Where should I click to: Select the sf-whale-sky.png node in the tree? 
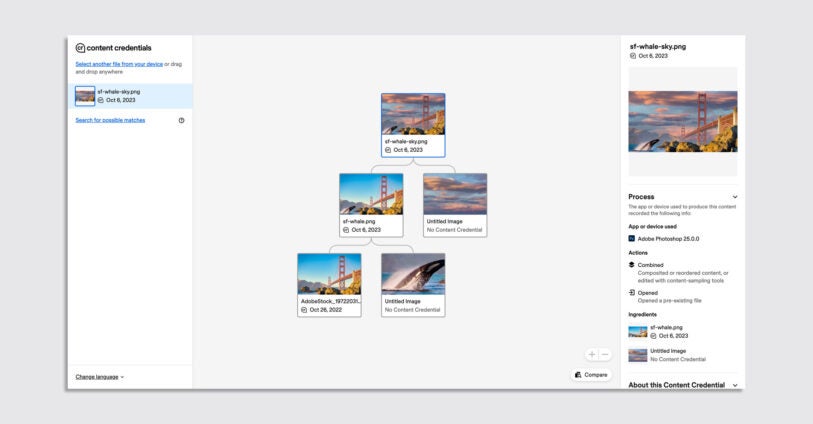(x=413, y=125)
